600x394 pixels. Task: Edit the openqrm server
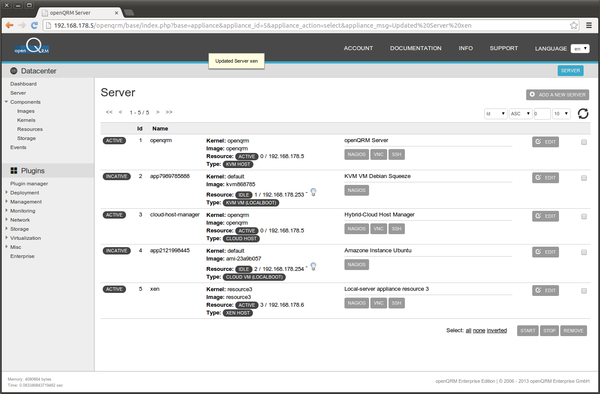(545, 142)
